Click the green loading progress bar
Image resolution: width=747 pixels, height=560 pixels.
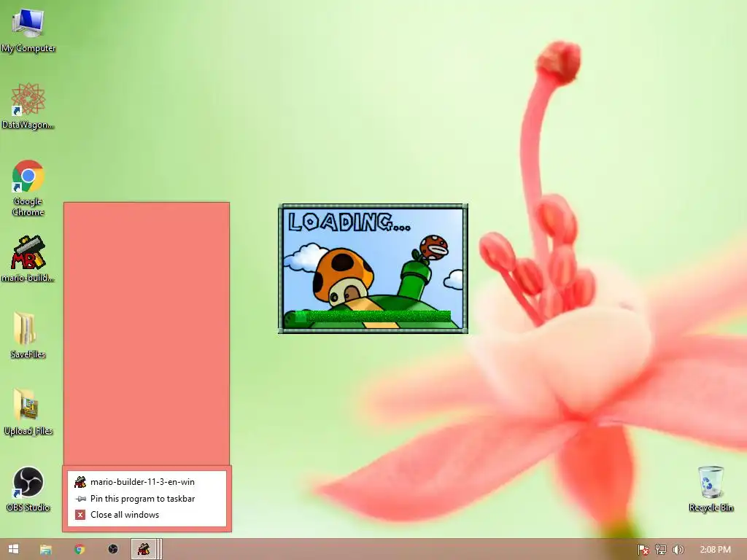pos(373,316)
